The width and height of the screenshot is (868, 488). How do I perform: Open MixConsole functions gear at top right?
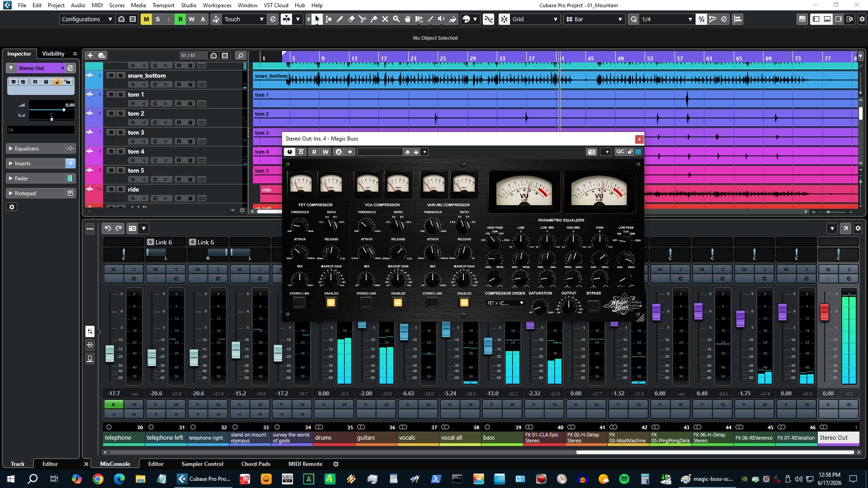858,228
